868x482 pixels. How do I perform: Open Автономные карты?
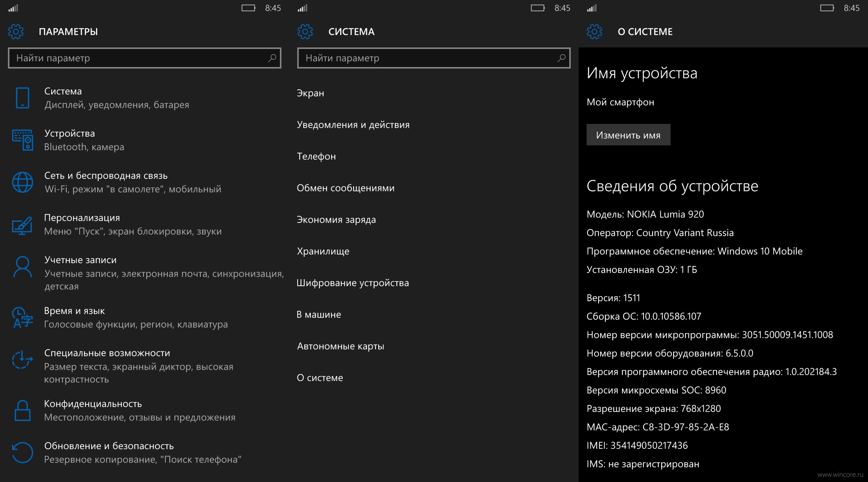(341, 346)
